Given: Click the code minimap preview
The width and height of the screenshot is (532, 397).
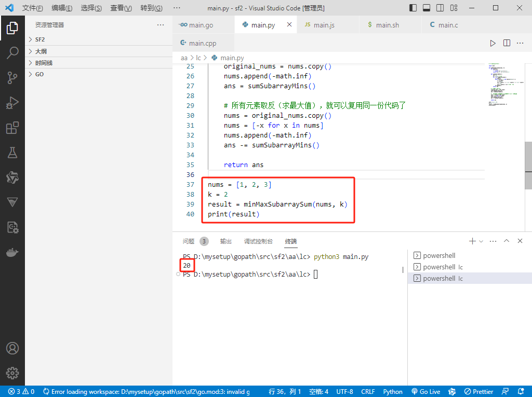Looking at the screenshot, I should tap(506, 85).
